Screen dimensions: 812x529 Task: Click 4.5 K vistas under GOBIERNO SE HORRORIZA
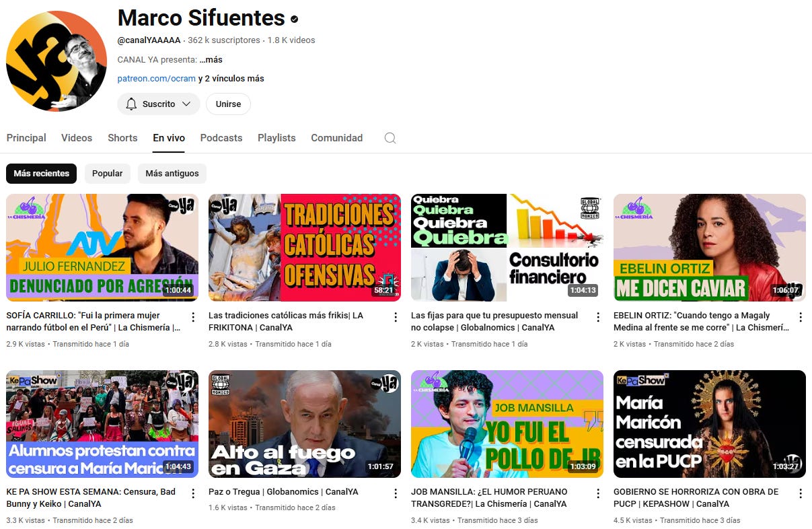(x=633, y=520)
